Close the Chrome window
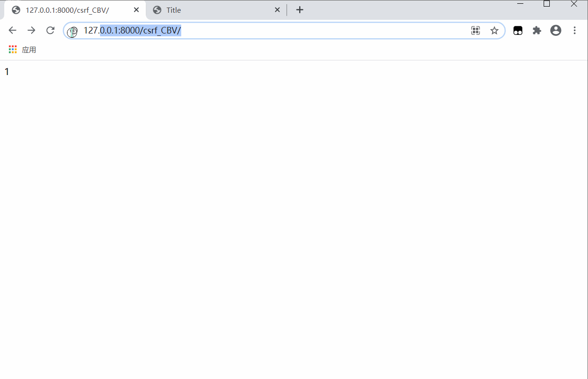 (574, 4)
